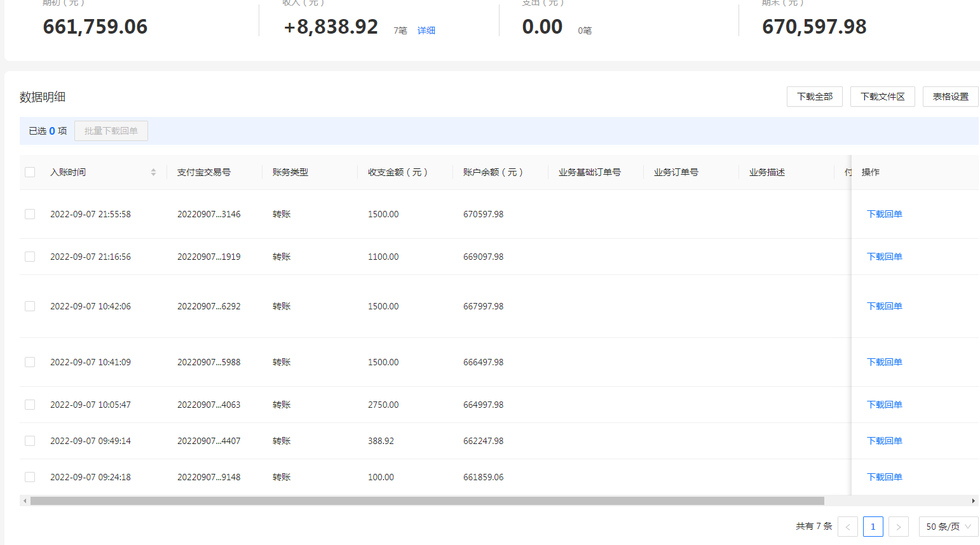
Task: Click the right arrow of horizontal scrollbar
Action: 973,501
